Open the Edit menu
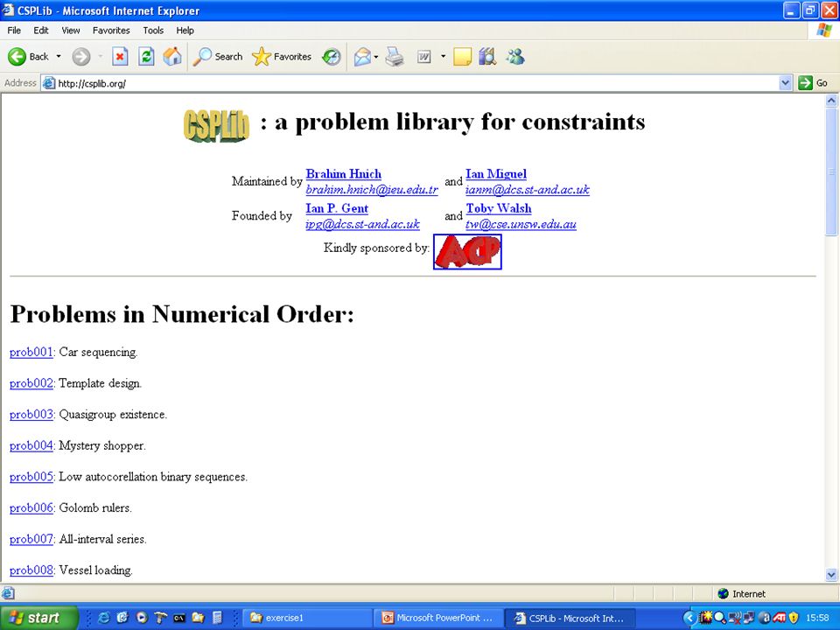Viewport: 840px width, 630px height. pos(41,31)
